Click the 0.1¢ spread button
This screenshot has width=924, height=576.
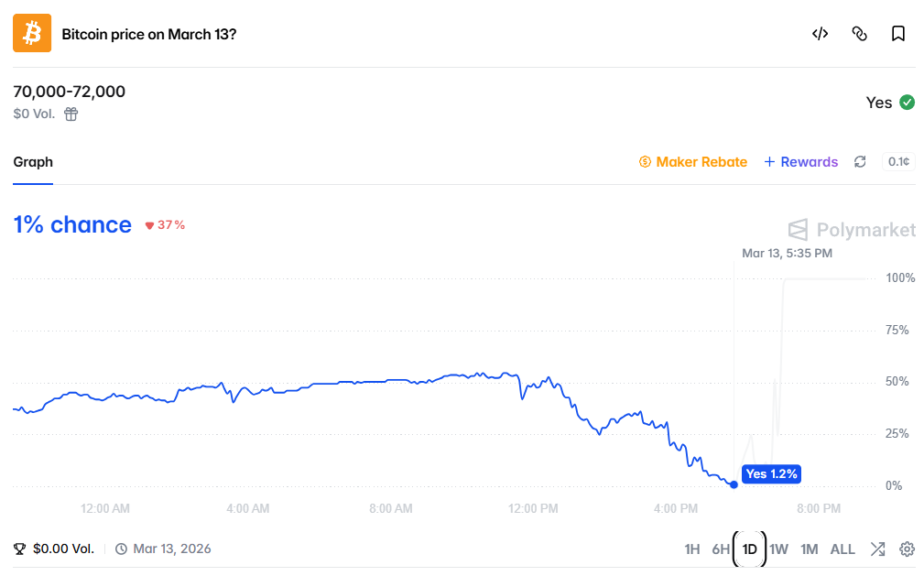point(898,162)
